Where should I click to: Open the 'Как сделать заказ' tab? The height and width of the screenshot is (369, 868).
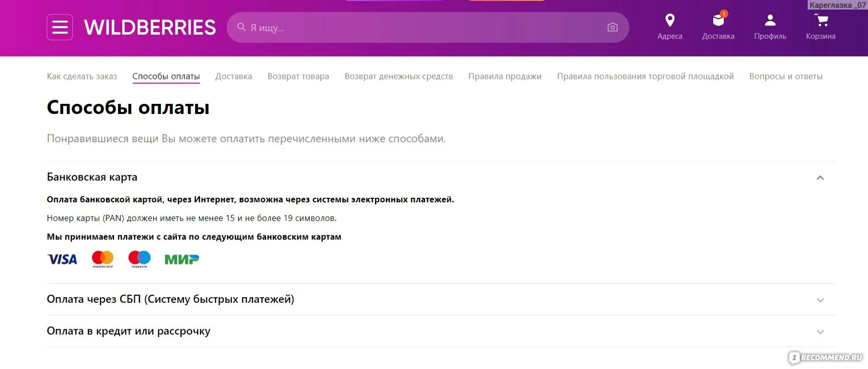(82, 76)
